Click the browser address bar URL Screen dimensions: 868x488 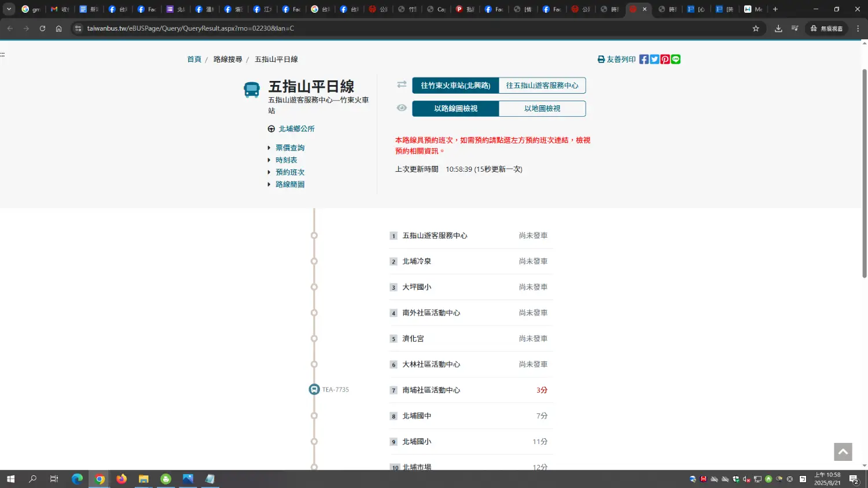pyautogui.click(x=190, y=28)
